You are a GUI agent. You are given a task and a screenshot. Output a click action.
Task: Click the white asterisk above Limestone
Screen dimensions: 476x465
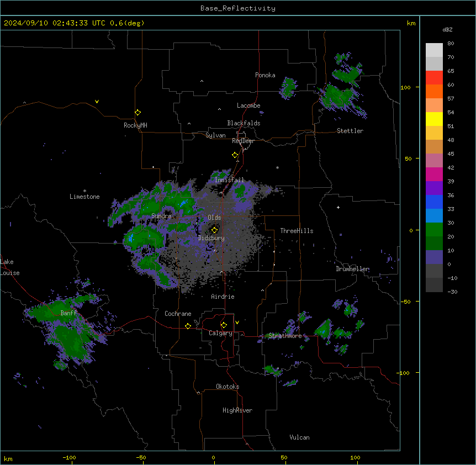pos(84,191)
